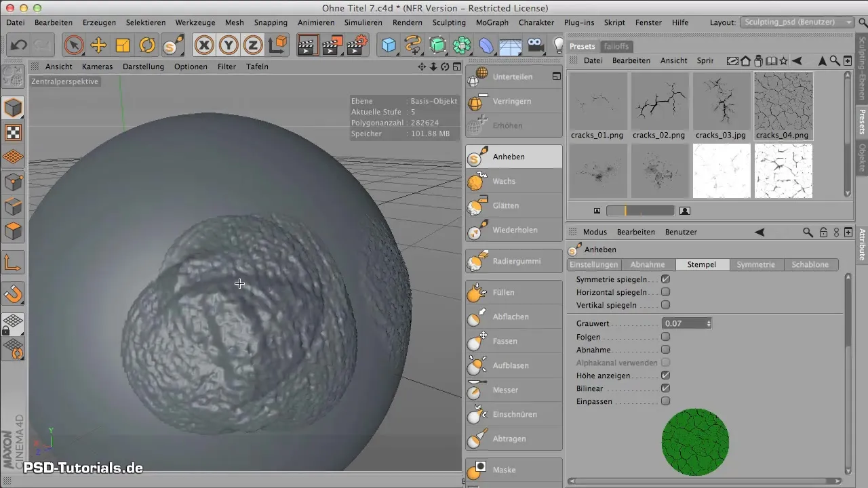Click the attribute manager lock icon
868x488 pixels.
point(823,232)
